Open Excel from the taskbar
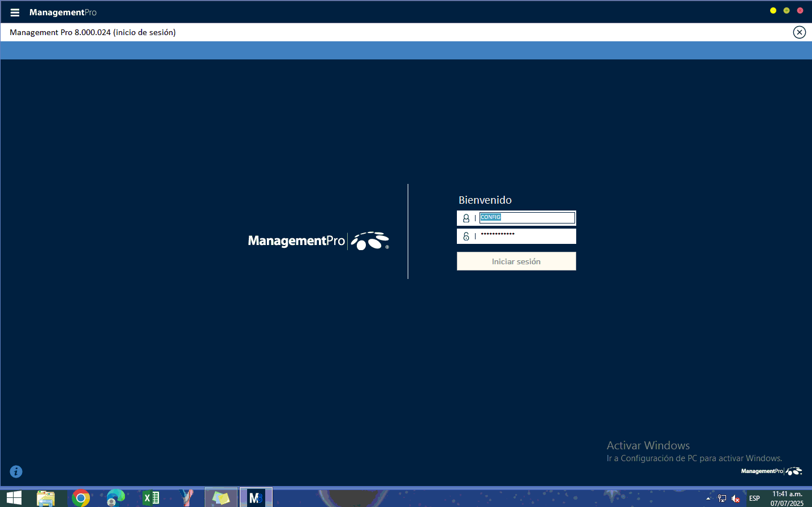This screenshot has height=507, width=812. (151, 498)
